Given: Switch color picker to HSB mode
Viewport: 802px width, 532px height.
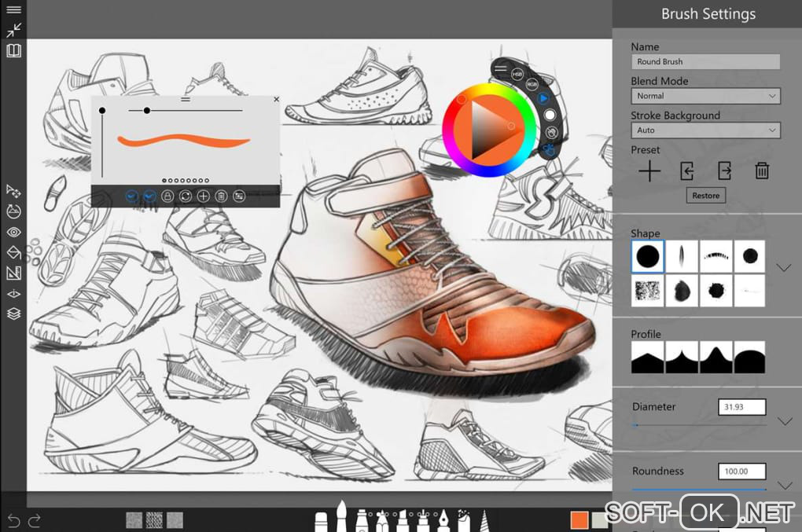Looking at the screenshot, I should pyautogui.click(x=517, y=75).
